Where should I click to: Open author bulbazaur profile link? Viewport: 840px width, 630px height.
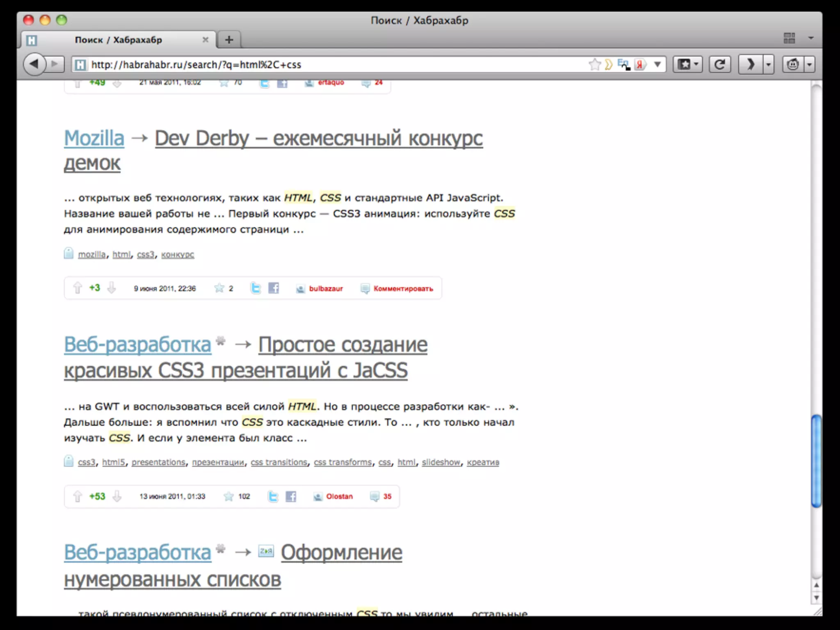326,289
